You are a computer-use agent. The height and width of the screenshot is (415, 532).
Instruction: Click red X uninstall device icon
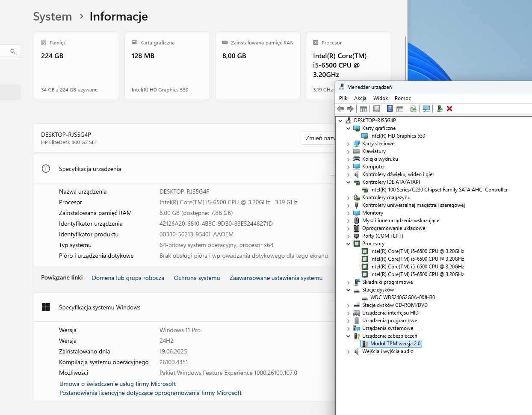[449, 109]
